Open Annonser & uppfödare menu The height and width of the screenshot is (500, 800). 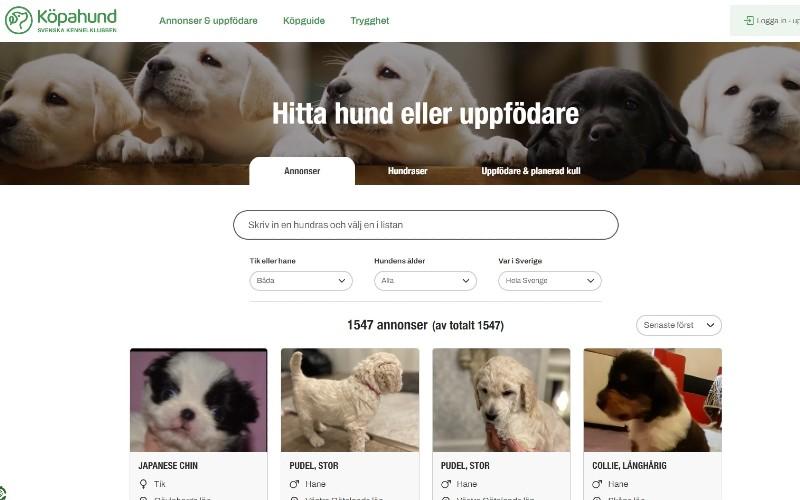pos(208,20)
